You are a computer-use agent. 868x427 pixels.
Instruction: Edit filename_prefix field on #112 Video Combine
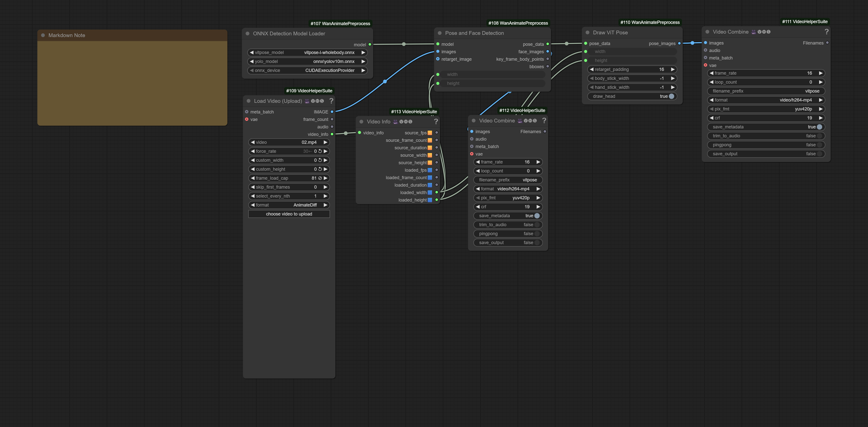[x=508, y=180]
